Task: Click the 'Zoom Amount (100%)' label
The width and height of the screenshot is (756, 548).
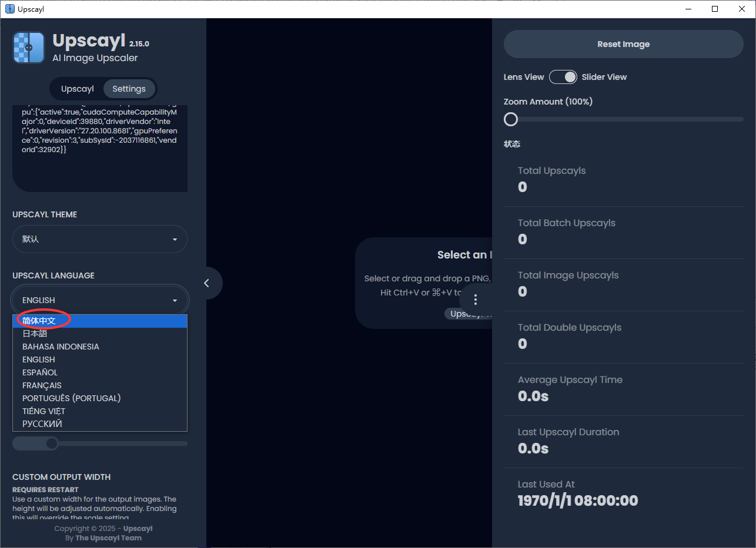Action: [x=548, y=102]
